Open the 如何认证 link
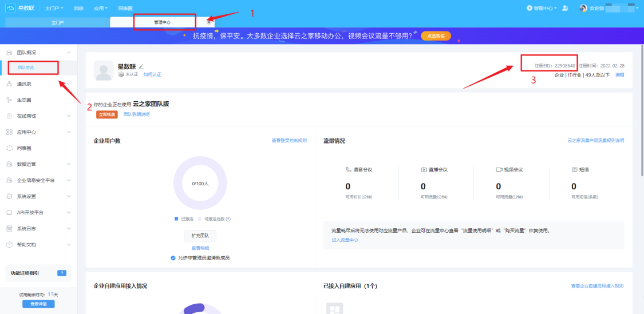The height and width of the screenshot is (314, 644). (x=152, y=74)
